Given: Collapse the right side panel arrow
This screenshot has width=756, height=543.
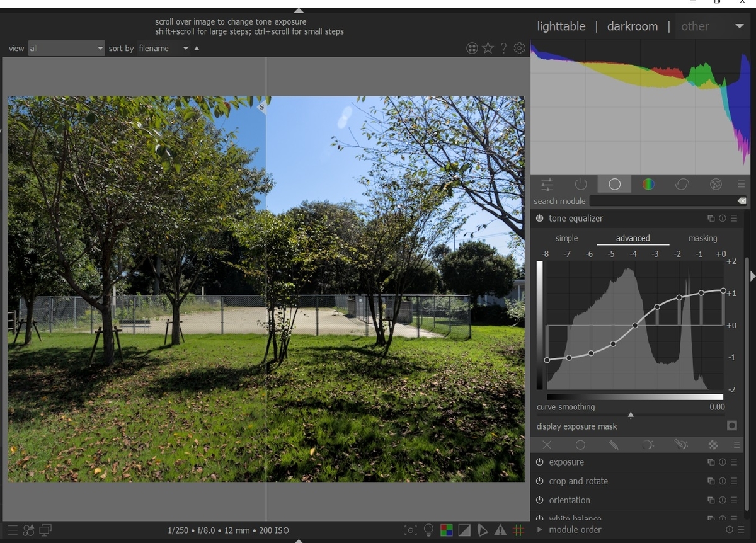Looking at the screenshot, I should [752, 276].
